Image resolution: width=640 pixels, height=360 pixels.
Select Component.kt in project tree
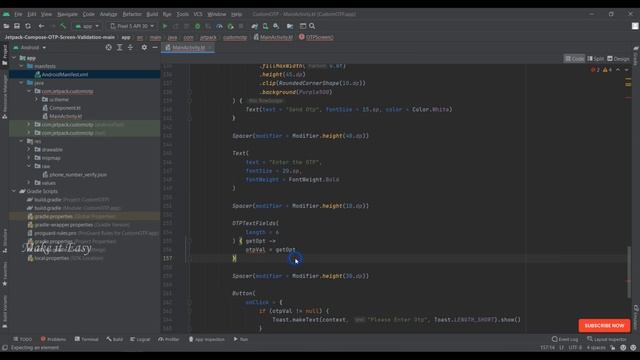(x=65, y=108)
